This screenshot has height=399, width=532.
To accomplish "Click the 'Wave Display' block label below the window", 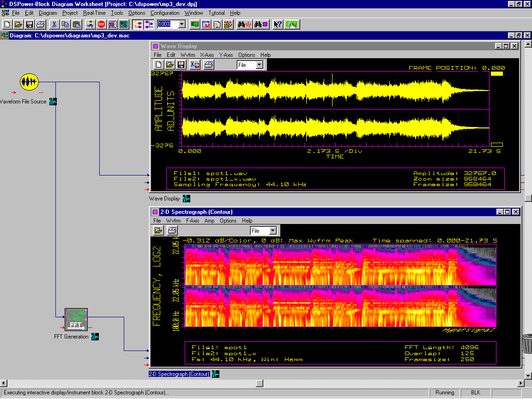I will [x=164, y=199].
